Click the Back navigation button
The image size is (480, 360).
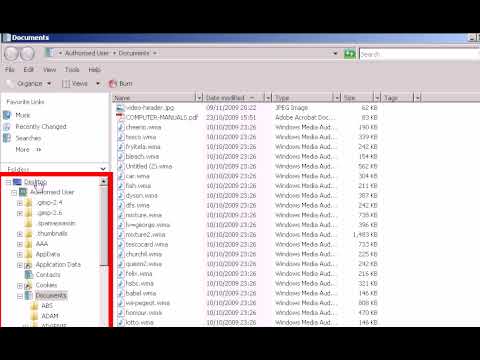[12, 54]
